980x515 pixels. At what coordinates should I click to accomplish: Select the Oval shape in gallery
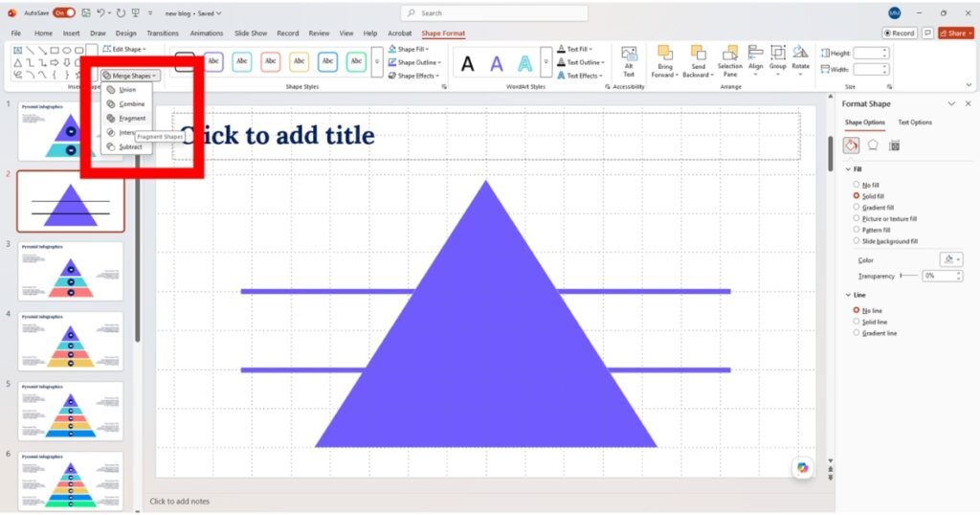click(67, 50)
